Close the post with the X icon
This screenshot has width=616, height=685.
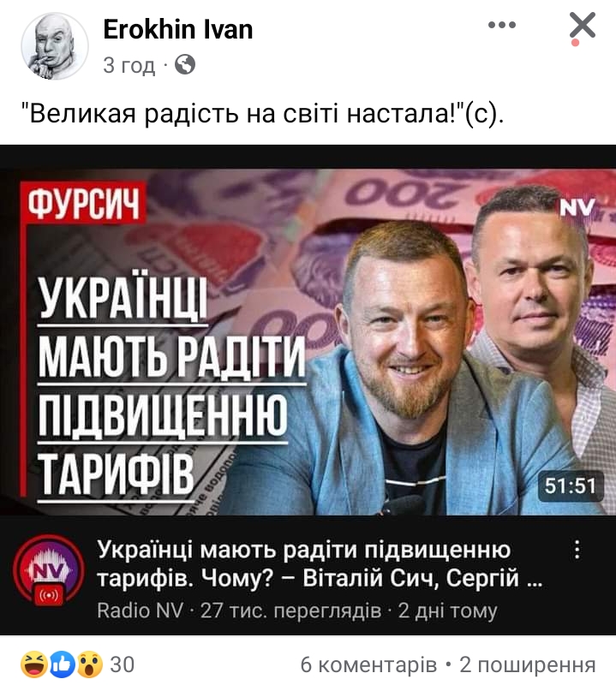[583, 26]
